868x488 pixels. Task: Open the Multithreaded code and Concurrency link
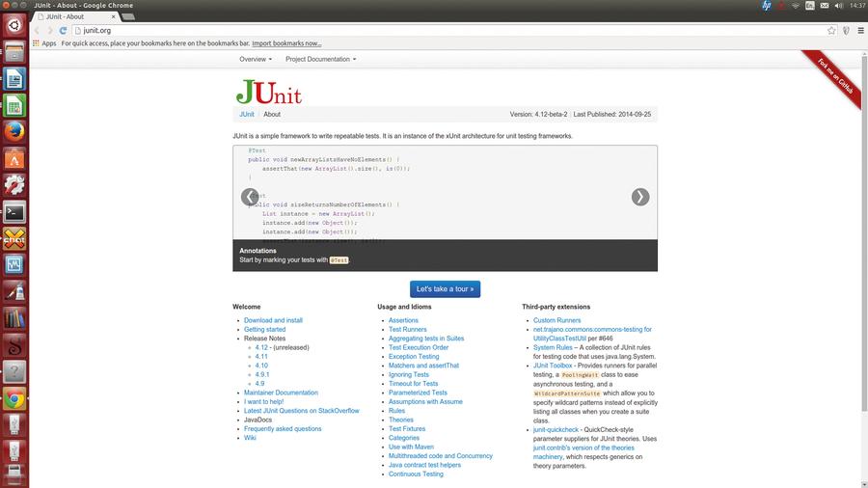440,456
